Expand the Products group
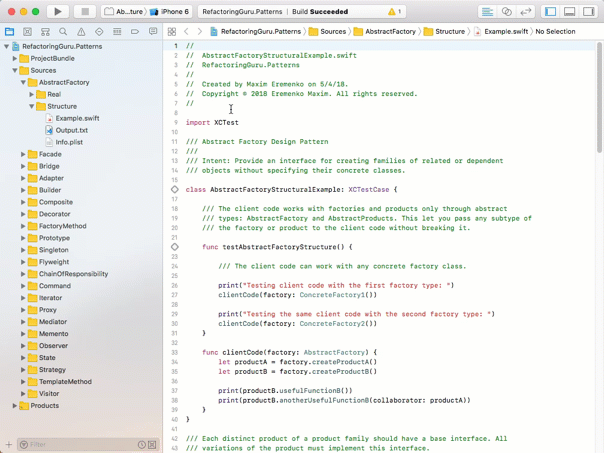Viewport: 604px width, 453px height. pos(15,406)
